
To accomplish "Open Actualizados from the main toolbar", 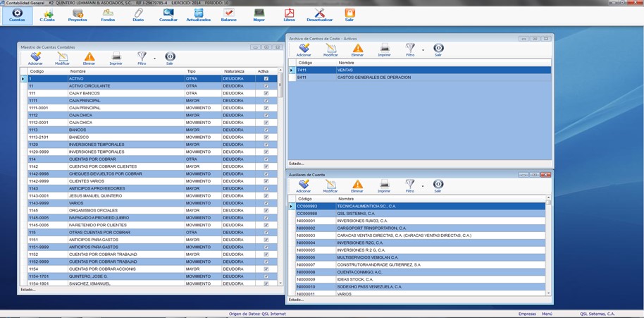I will click(x=199, y=16).
